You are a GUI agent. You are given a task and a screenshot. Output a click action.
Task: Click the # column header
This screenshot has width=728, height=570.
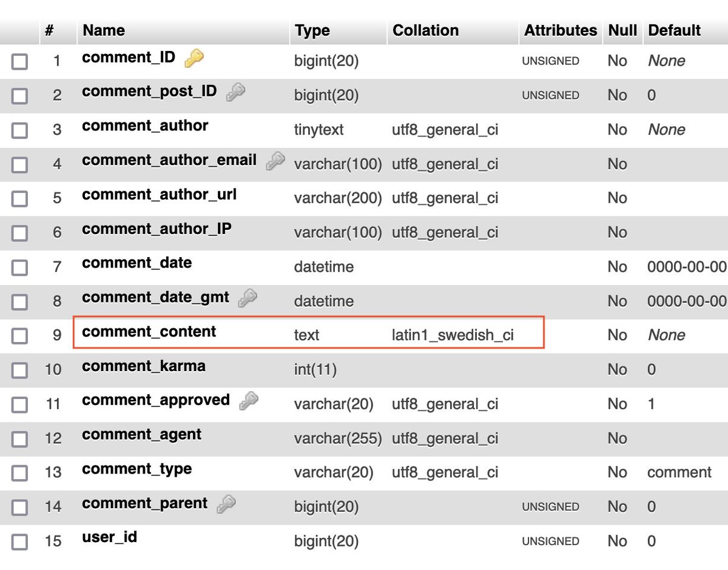tap(49, 30)
